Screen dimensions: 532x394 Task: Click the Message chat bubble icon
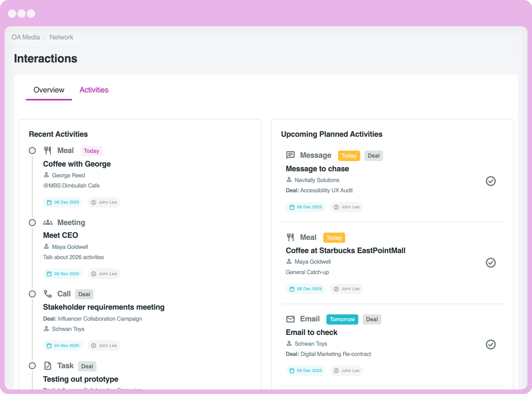click(x=290, y=155)
